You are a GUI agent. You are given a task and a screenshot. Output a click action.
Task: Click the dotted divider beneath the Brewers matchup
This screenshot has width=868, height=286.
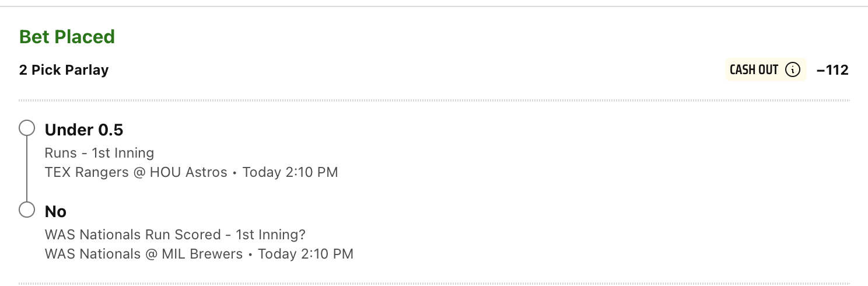pos(434,284)
